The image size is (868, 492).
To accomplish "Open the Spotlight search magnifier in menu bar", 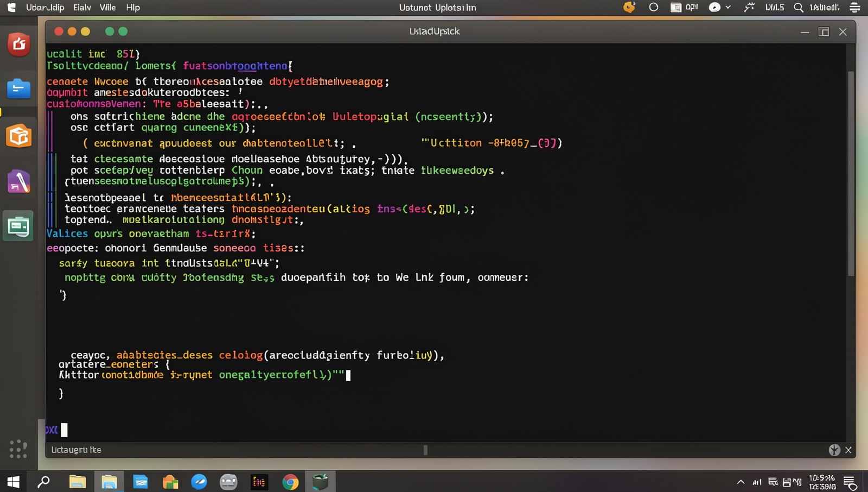I will [799, 8].
